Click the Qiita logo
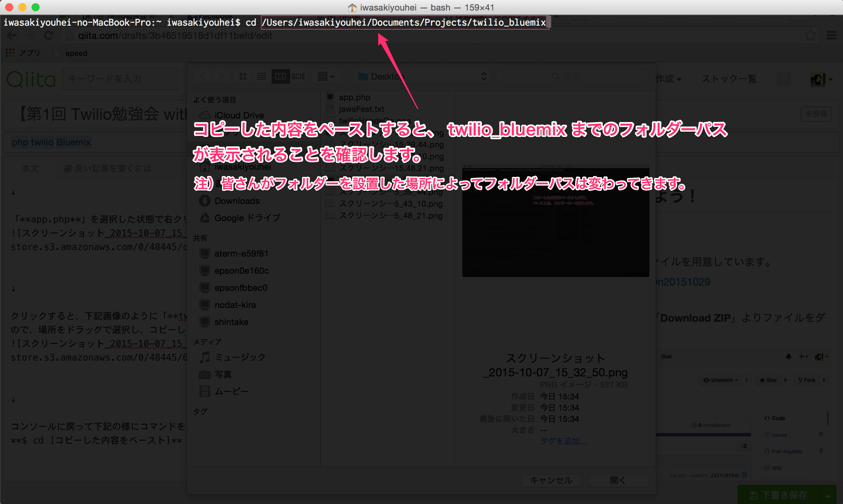Screen dimensions: 843x504 31,79
